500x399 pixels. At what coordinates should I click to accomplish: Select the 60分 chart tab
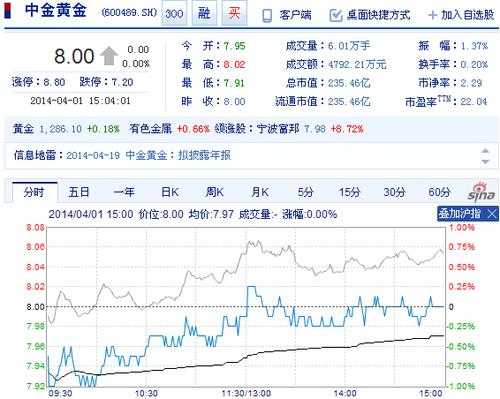click(x=439, y=192)
